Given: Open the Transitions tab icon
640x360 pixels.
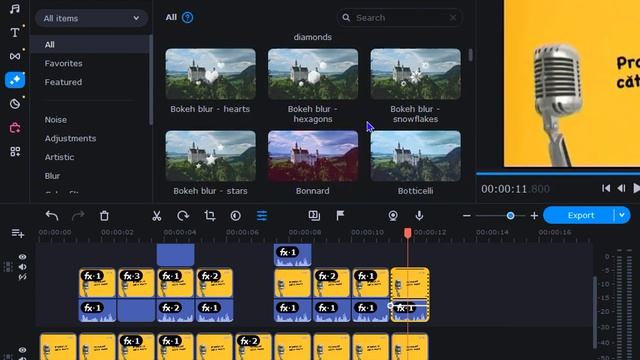Looking at the screenshot, I should pos(15,56).
